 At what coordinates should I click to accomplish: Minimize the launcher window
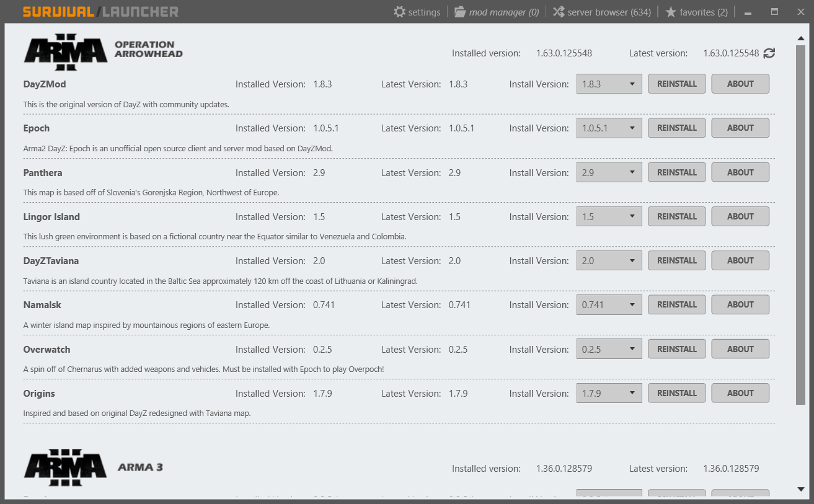point(748,12)
